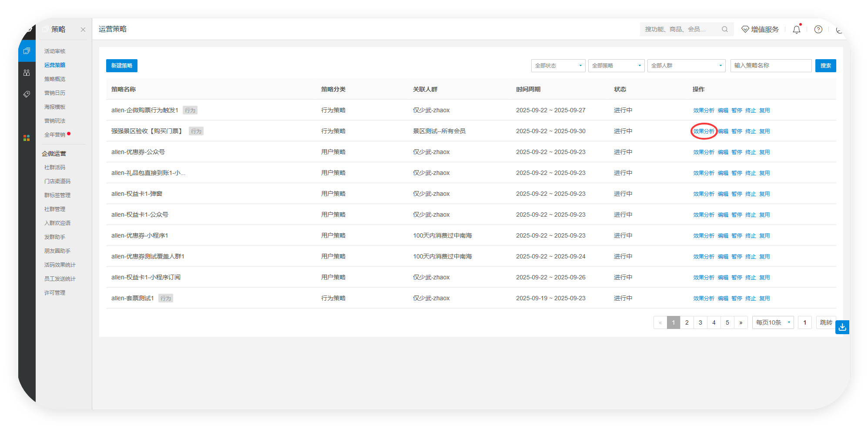Image resolution: width=868 pixels, height=426 pixels.
Task: Open the 每页10条 page size dropdown
Action: [773, 322]
